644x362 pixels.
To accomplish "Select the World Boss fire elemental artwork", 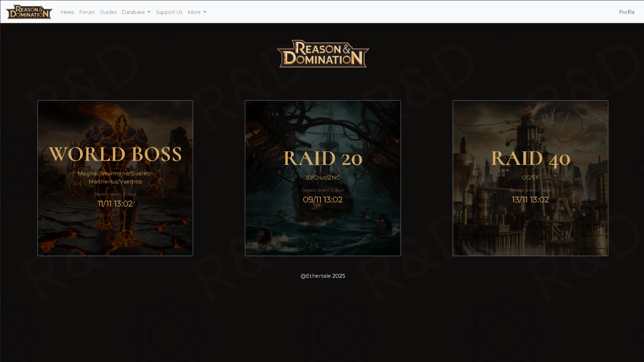I will pyautogui.click(x=115, y=231).
